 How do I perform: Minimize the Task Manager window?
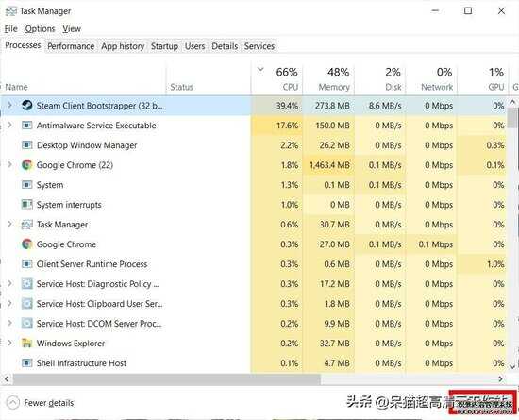click(436, 11)
